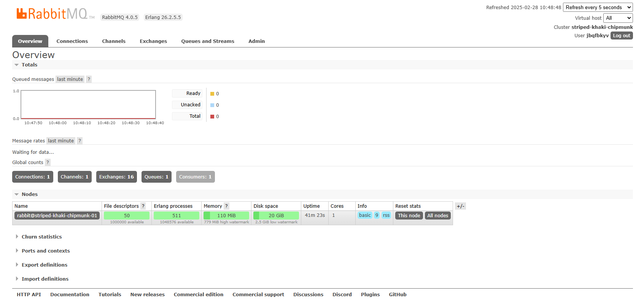Click the uptime value 41m 23s
This screenshot has width=644, height=308.
(315, 215)
